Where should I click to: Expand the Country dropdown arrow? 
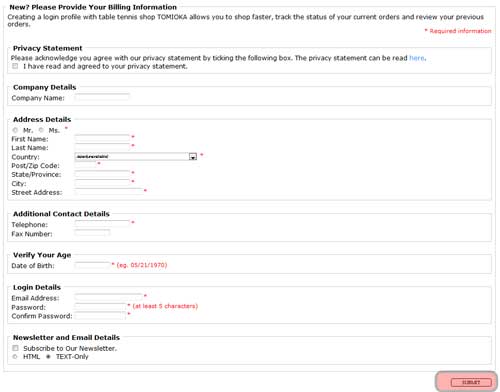click(193, 157)
